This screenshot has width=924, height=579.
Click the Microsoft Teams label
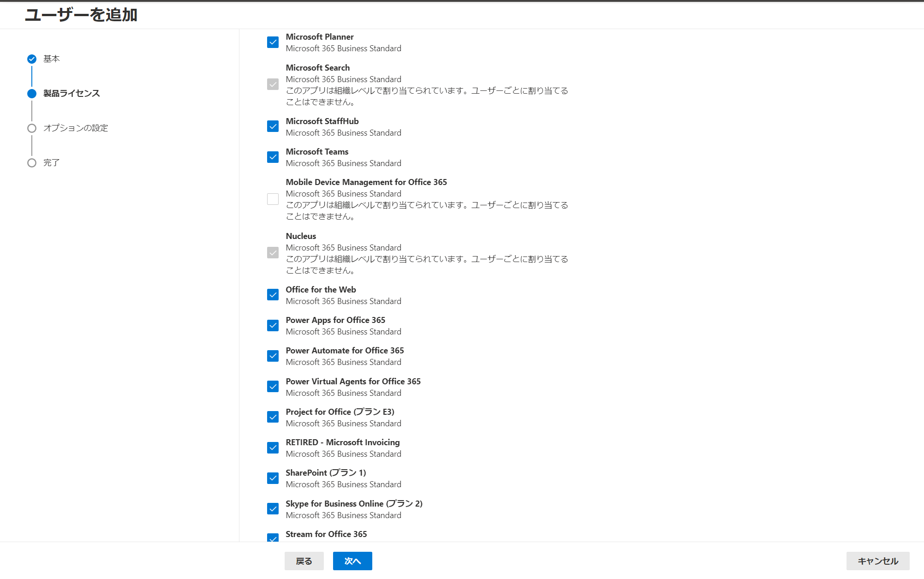[317, 152]
